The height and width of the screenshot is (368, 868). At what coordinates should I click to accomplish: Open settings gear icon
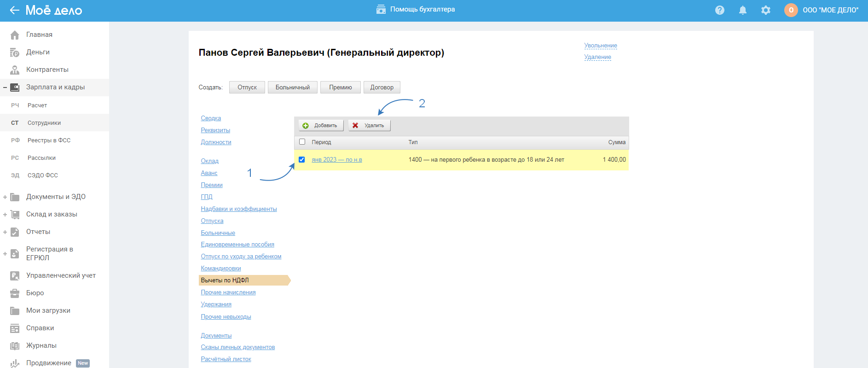pos(766,10)
